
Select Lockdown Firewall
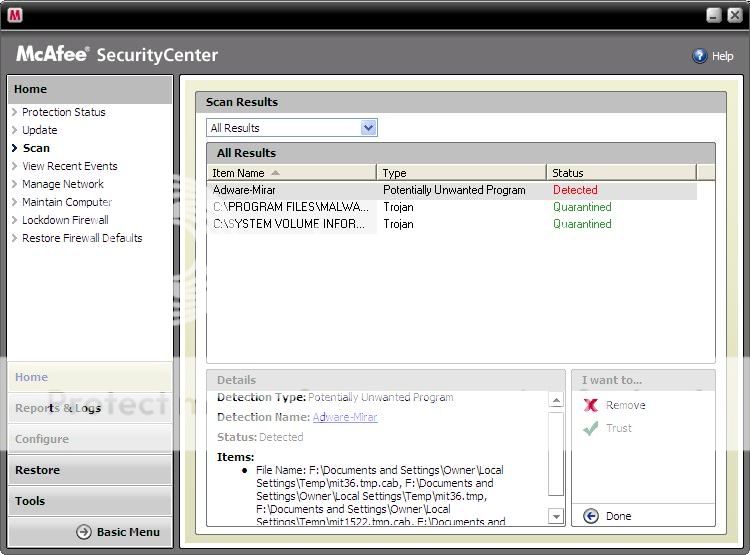tap(65, 220)
